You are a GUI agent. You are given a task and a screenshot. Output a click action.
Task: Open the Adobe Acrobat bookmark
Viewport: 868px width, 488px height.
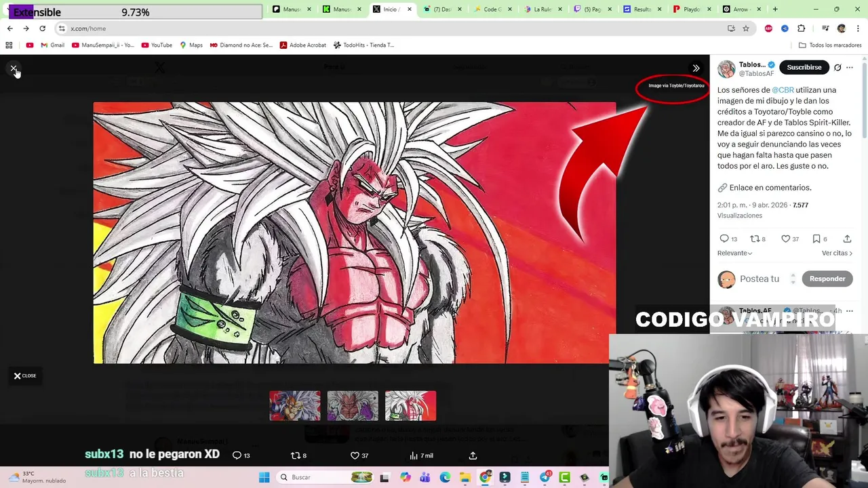[x=302, y=45]
